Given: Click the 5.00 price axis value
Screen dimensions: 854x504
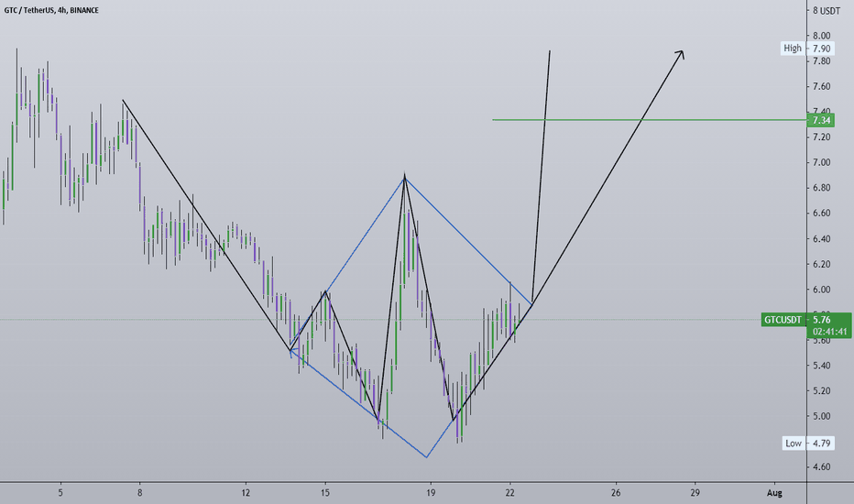Looking at the screenshot, I should [821, 416].
